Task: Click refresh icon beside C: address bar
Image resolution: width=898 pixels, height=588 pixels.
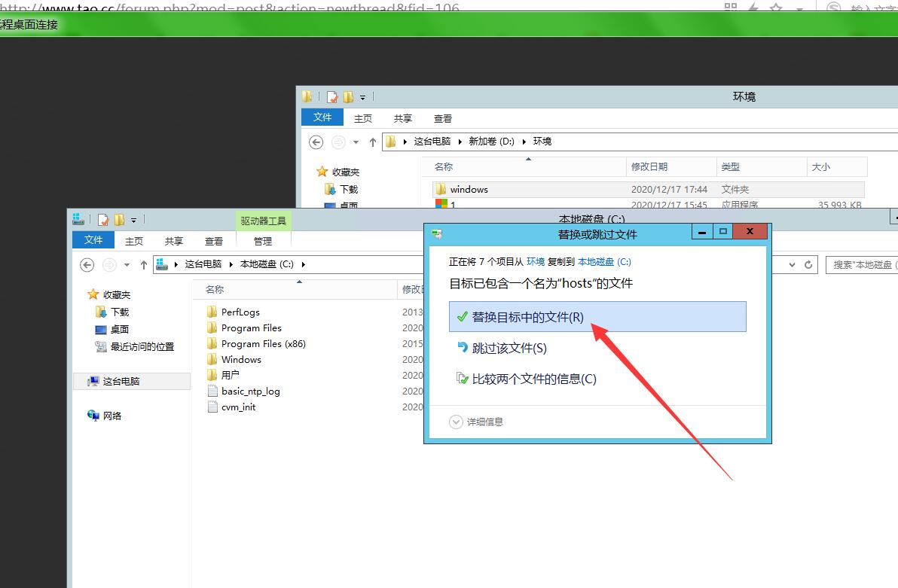Action: [x=808, y=264]
